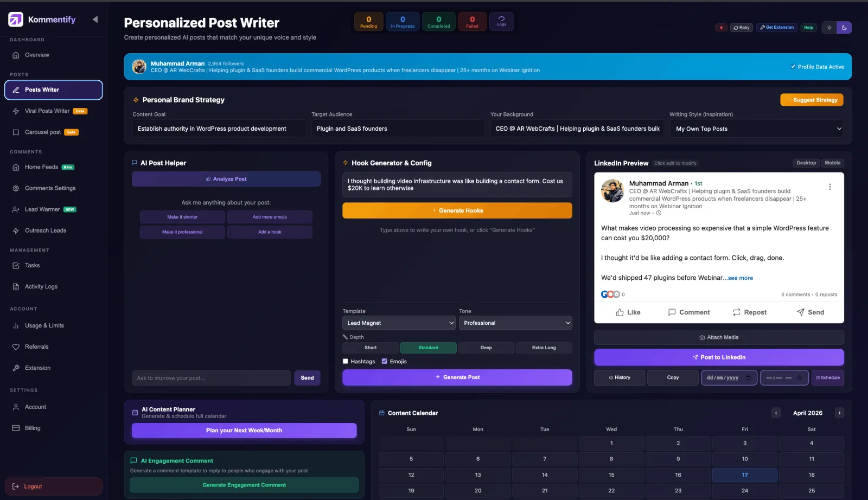Select Posts Writer in the sidebar
Screen dimensions: 868x500
click(53, 90)
